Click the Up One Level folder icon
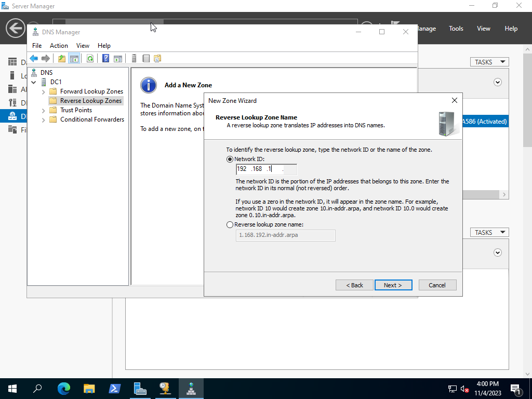 [62, 59]
